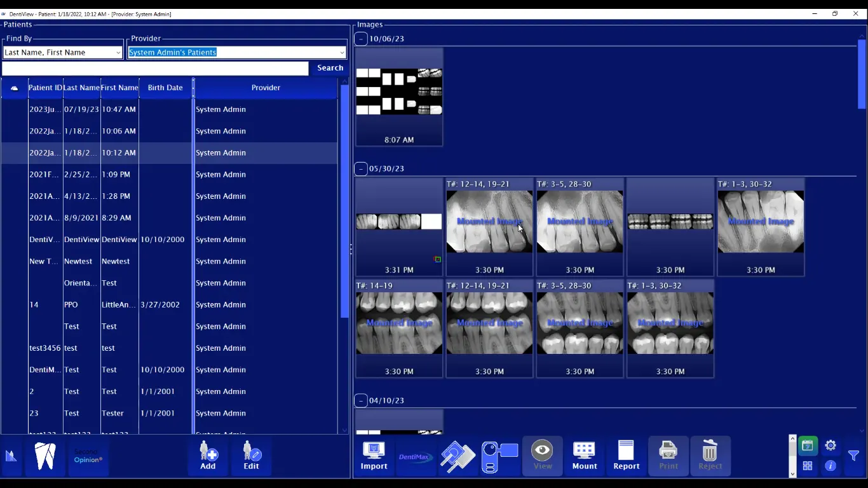Sort by Last Name column header
Viewport: 868px width, 488px height.
(81, 88)
